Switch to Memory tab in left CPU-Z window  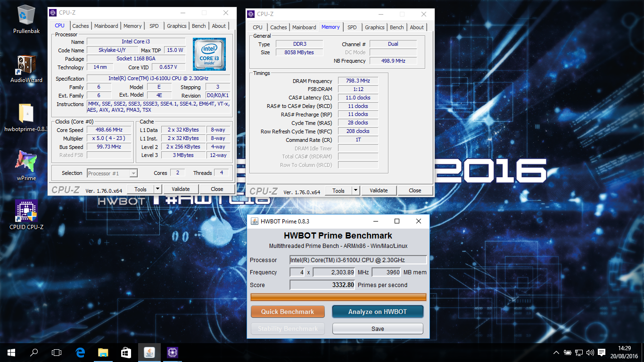(x=132, y=26)
